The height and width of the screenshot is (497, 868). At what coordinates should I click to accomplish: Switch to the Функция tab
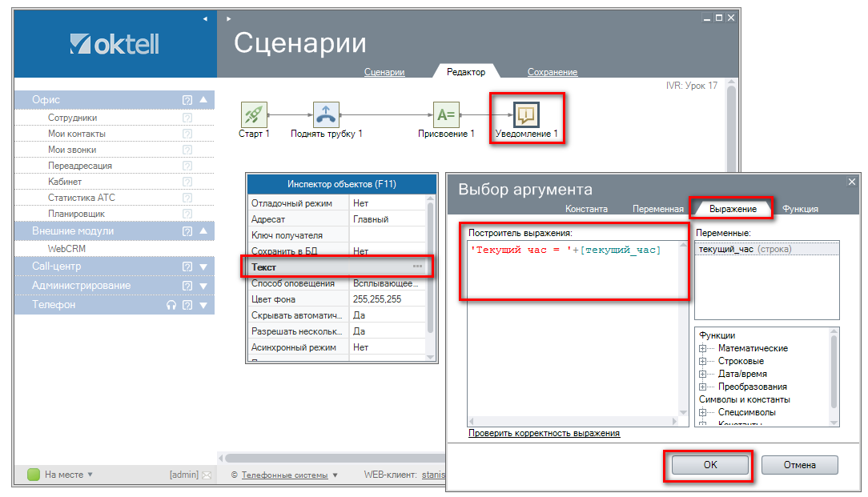800,209
